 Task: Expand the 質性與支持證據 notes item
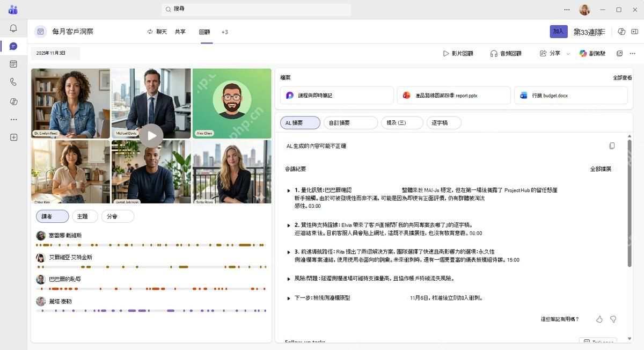(289, 225)
